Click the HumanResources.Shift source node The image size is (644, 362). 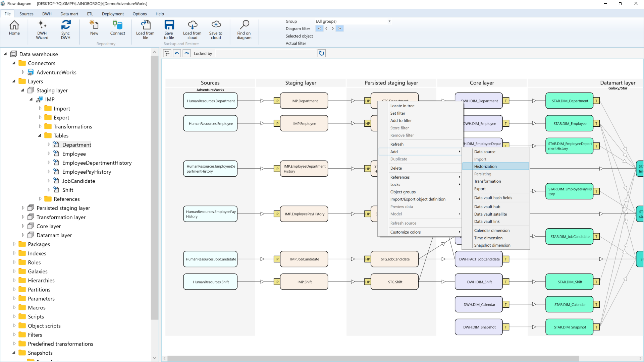[210, 282]
